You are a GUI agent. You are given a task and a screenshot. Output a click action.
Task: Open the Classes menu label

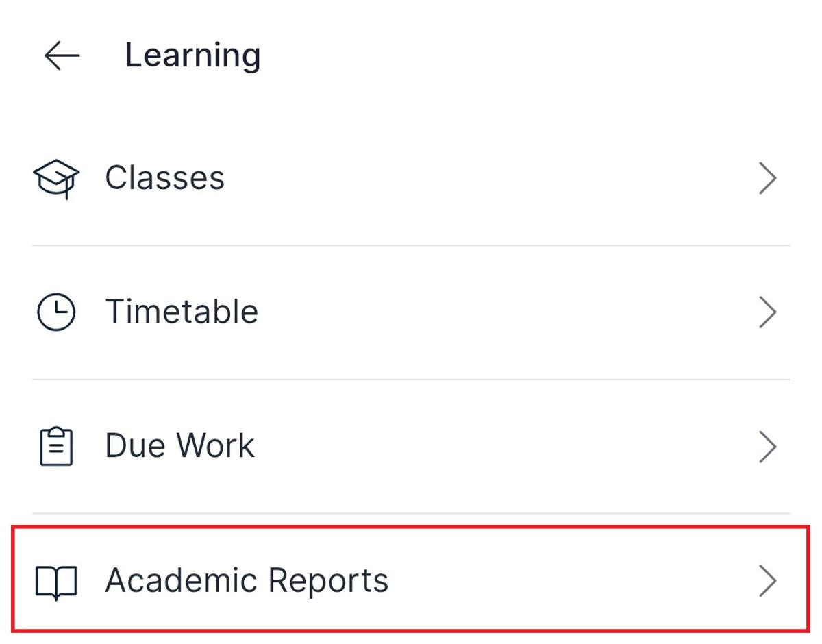(x=164, y=178)
